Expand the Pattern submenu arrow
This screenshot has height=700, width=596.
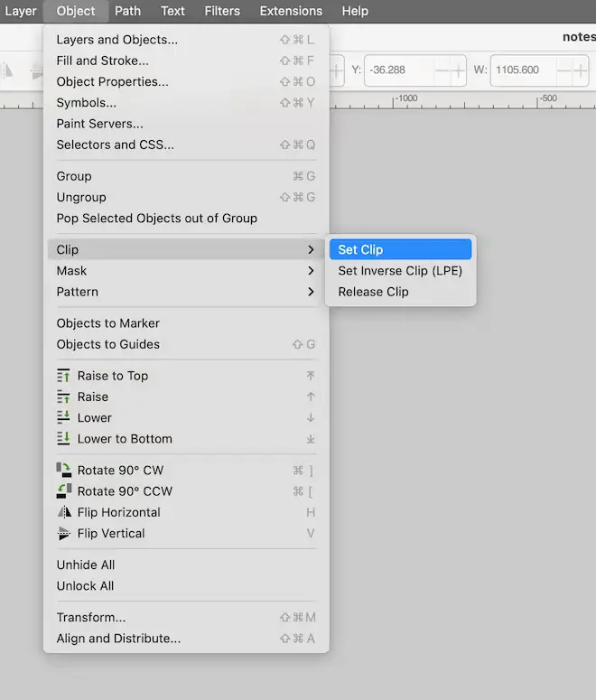click(311, 292)
